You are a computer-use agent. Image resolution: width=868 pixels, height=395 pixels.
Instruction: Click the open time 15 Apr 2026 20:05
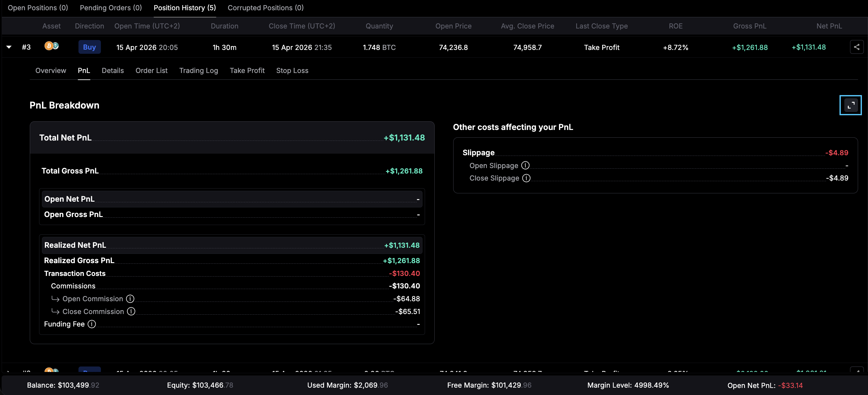[147, 47]
